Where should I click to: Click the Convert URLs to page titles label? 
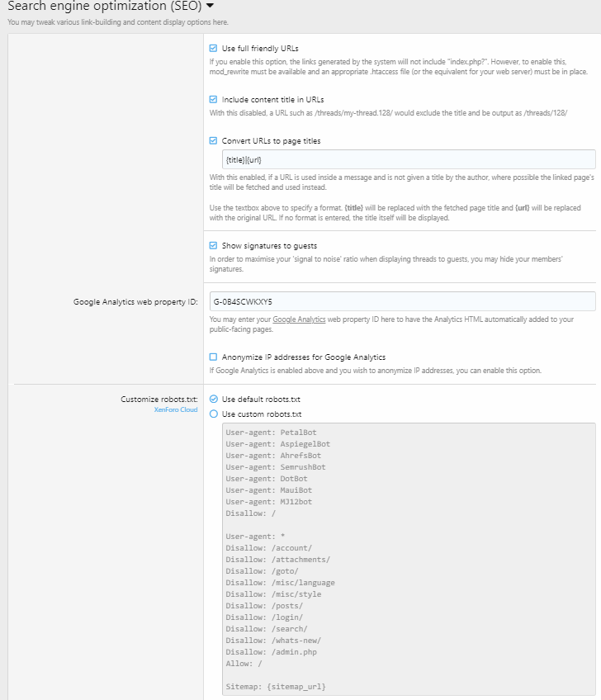tap(271, 140)
